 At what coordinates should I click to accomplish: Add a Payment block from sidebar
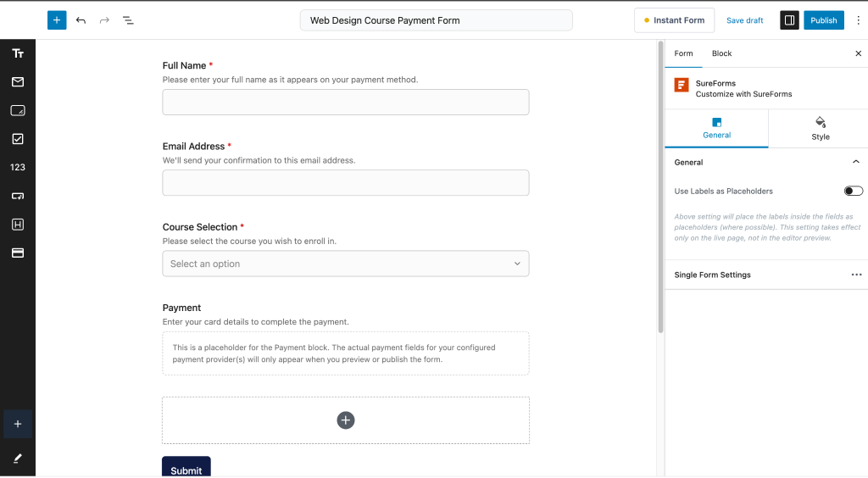coord(18,253)
